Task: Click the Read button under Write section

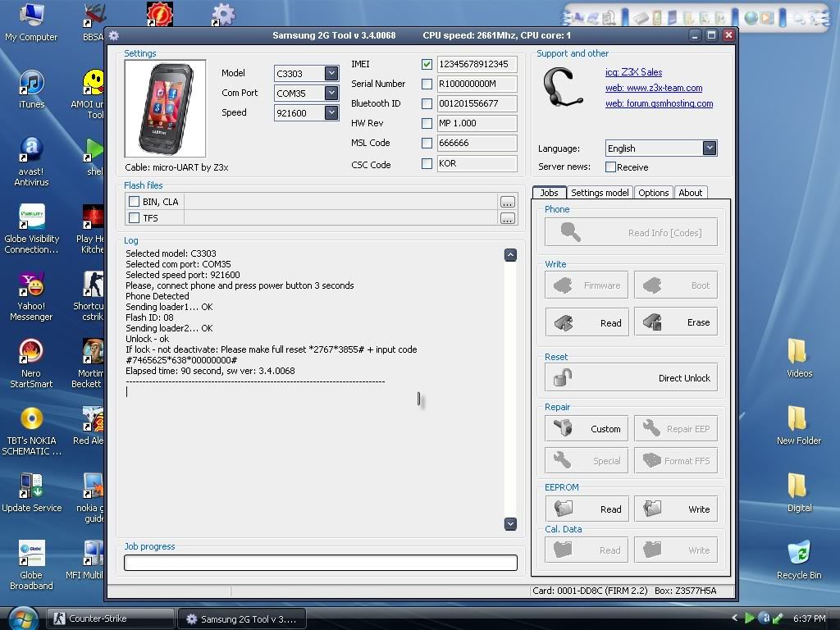Action: 587,322
